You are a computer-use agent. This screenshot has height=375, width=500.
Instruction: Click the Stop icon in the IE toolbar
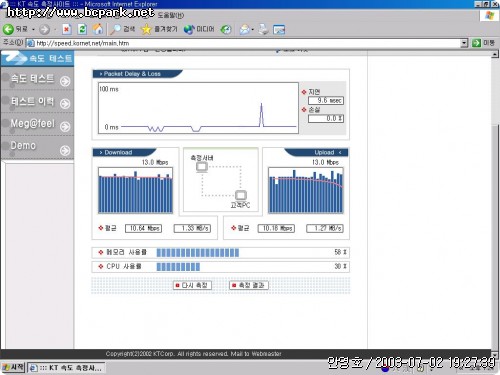(67, 29)
